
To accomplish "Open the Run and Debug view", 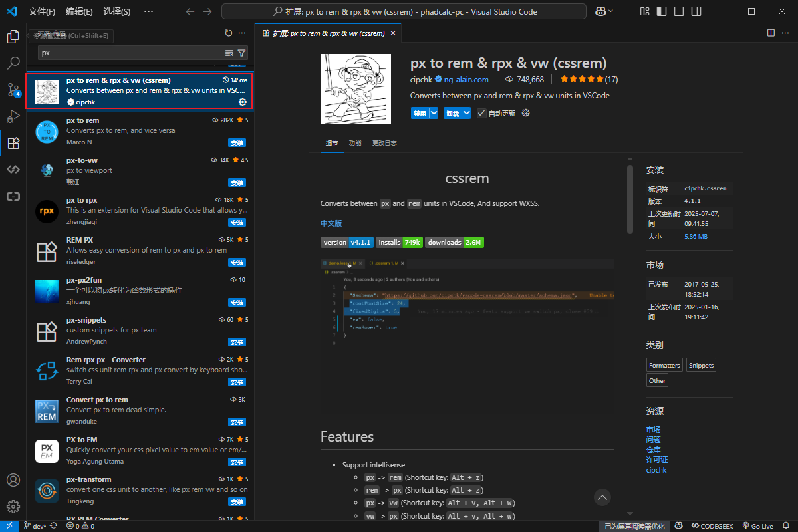I will 13,116.
